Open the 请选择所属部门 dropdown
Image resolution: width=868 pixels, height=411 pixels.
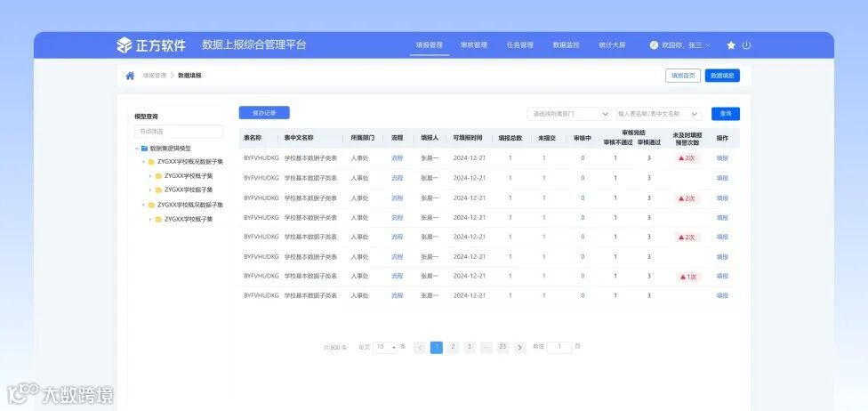point(569,114)
